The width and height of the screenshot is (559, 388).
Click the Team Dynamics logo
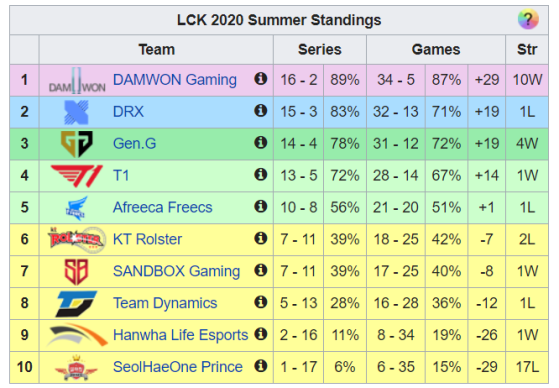click(x=76, y=303)
